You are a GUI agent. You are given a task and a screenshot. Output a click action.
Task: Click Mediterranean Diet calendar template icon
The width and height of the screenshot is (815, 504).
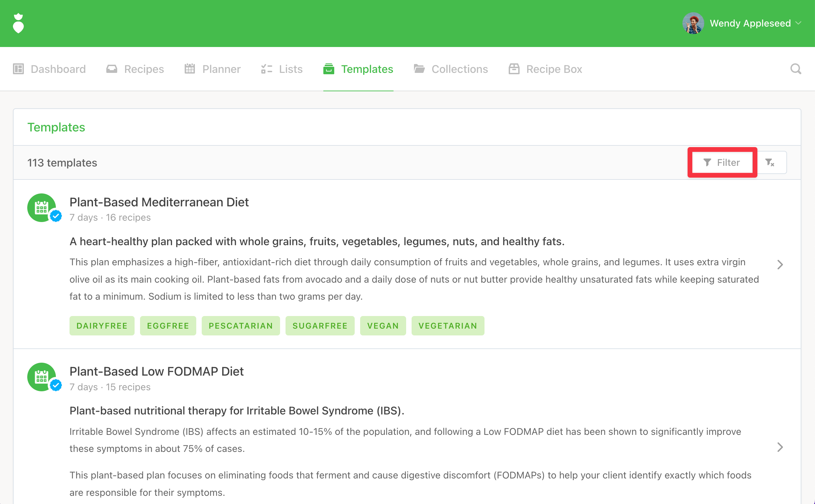(x=42, y=208)
